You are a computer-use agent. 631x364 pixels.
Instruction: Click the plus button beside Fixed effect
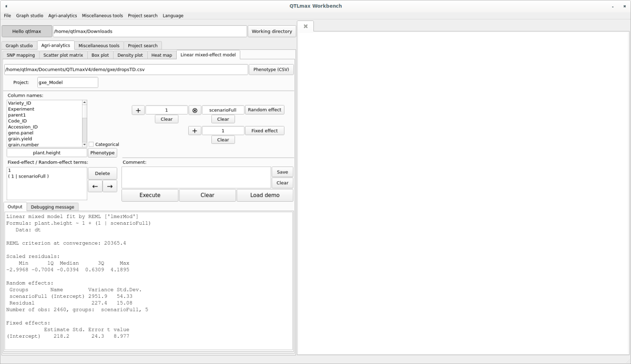pyautogui.click(x=195, y=131)
